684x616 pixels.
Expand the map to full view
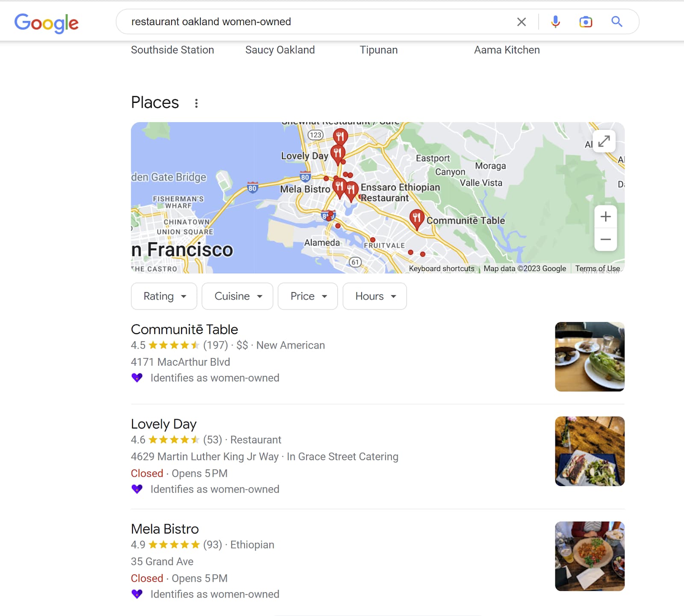coord(604,141)
